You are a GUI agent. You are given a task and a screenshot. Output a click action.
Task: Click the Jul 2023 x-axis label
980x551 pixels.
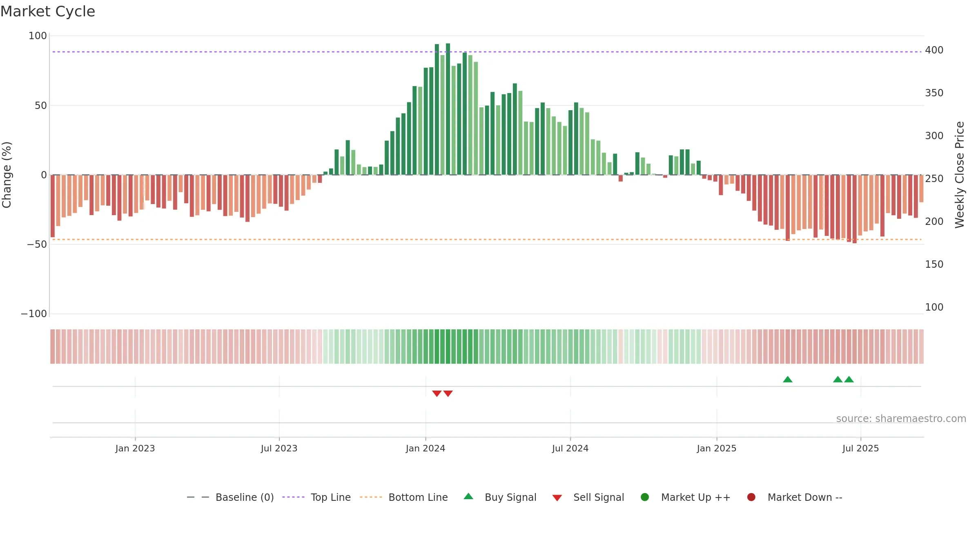click(279, 449)
